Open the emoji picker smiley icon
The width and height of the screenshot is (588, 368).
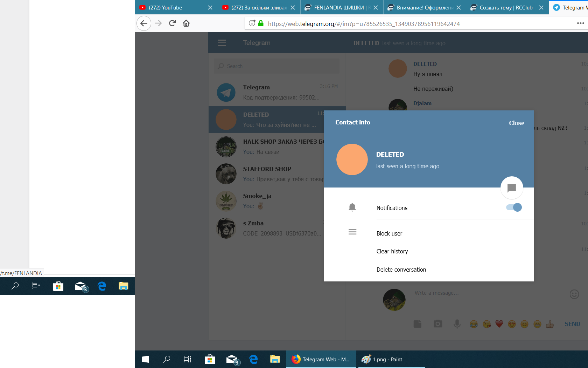(x=574, y=294)
